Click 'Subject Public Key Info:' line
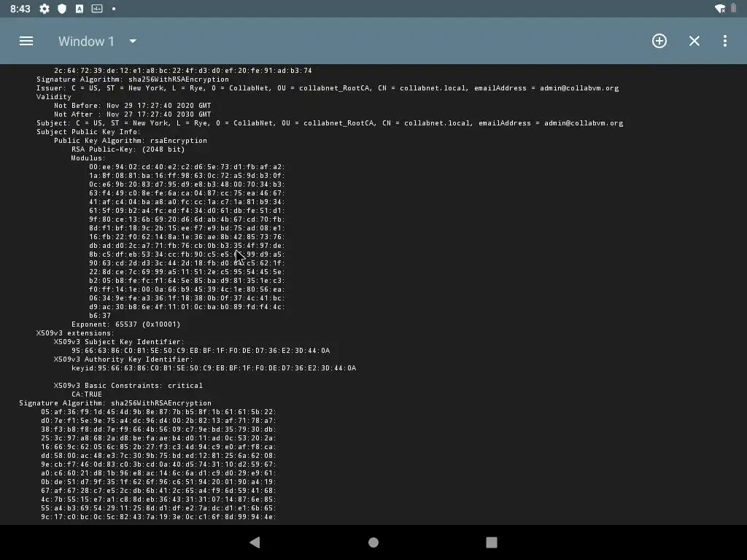This screenshot has width=747, height=560. point(88,132)
